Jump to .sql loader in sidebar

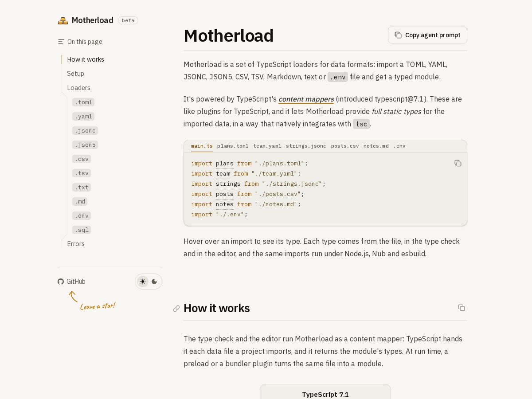point(82,230)
